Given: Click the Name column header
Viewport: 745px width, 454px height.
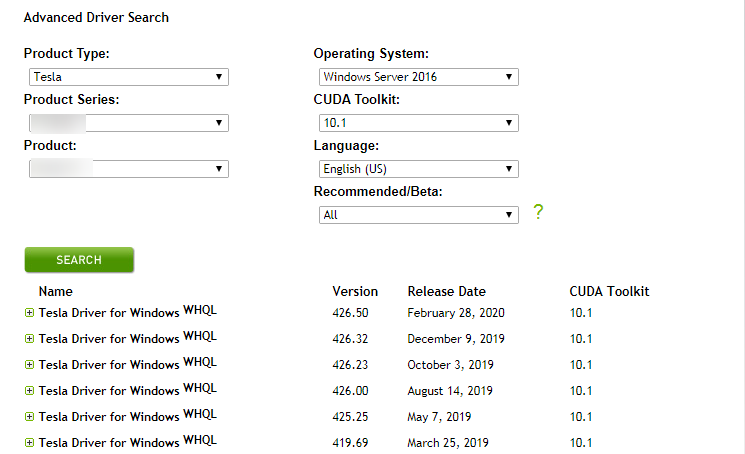Looking at the screenshot, I should pos(56,291).
